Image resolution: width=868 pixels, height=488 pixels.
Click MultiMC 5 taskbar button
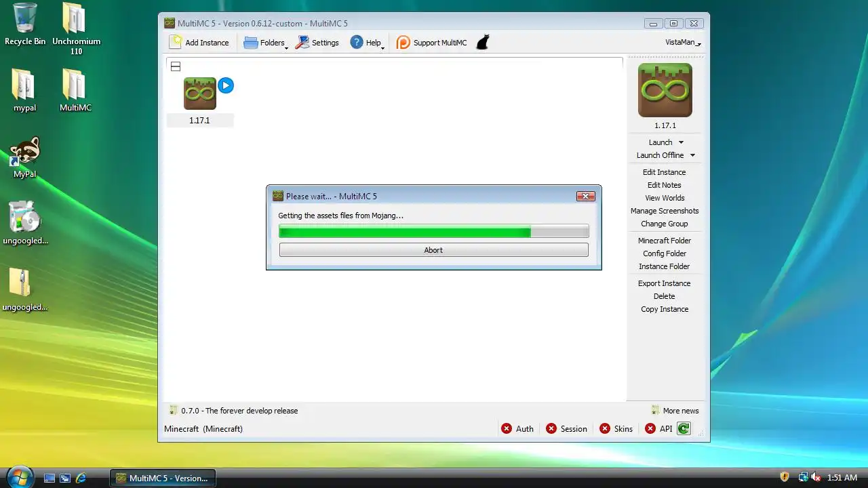(163, 478)
